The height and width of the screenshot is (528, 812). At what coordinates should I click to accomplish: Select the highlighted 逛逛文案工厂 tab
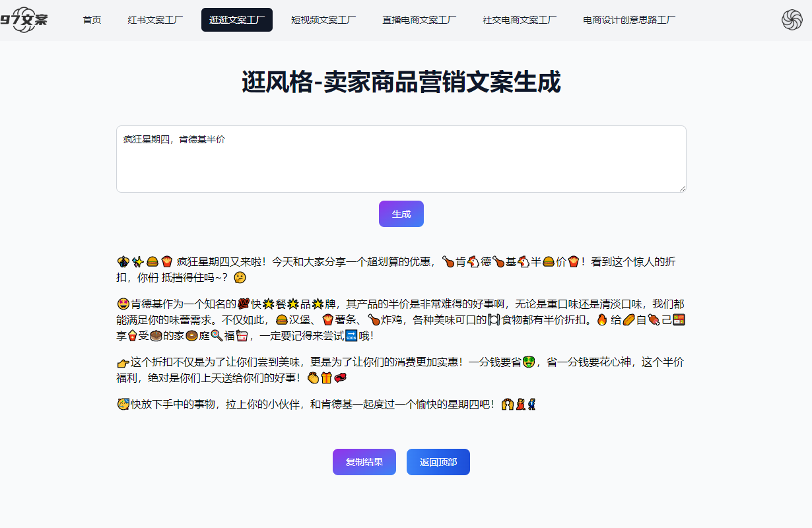click(236, 20)
